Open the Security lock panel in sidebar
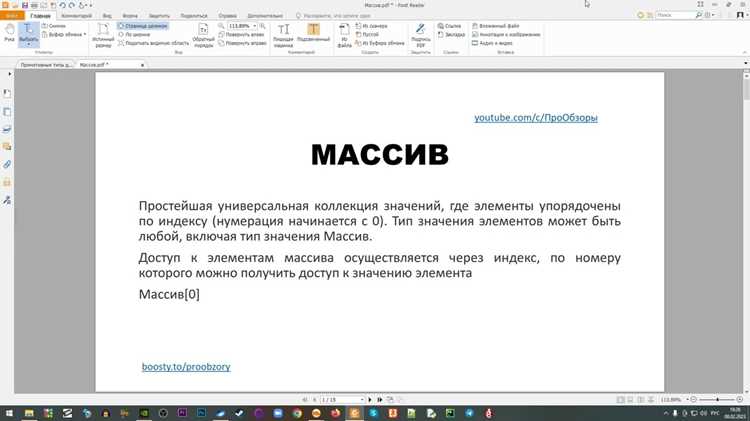 [x=7, y=182]
